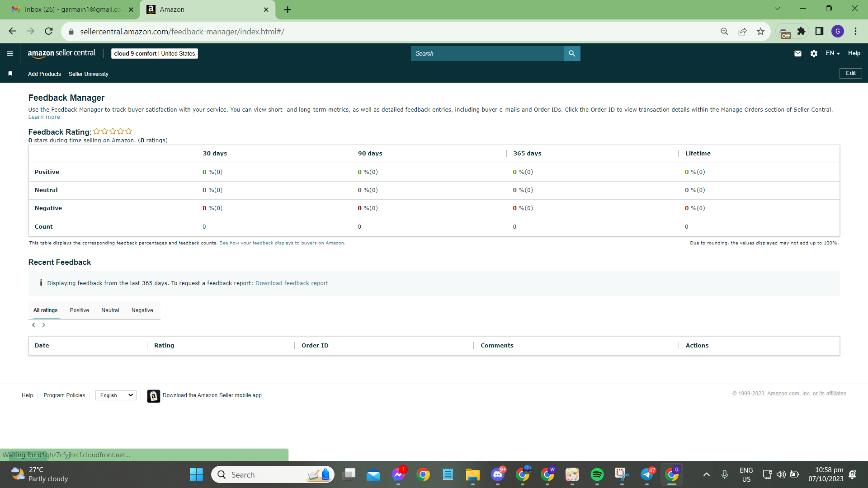868x488 pixels.
Task: Open Windows Start menu
Action: [196, 474]
